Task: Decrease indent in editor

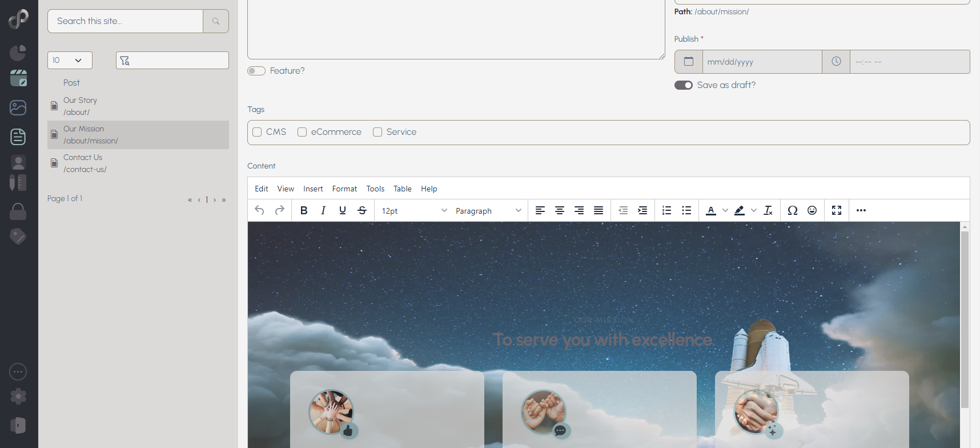Action: tap(623, 210)
